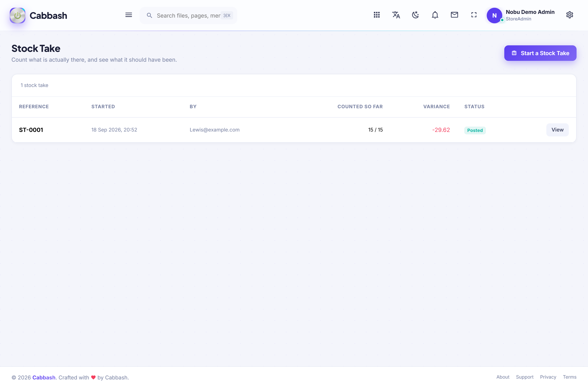Click the COUNTED SO FAR column header

[x=360, y=107]
